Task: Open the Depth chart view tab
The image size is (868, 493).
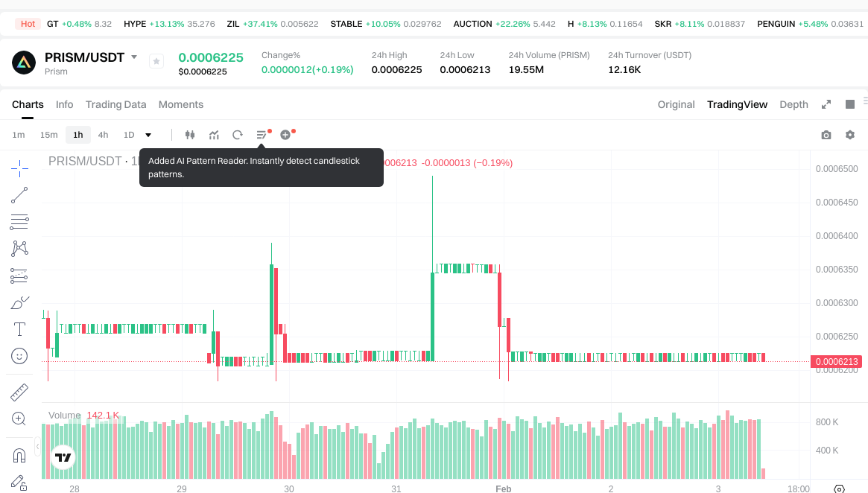Action: point(793,104)
